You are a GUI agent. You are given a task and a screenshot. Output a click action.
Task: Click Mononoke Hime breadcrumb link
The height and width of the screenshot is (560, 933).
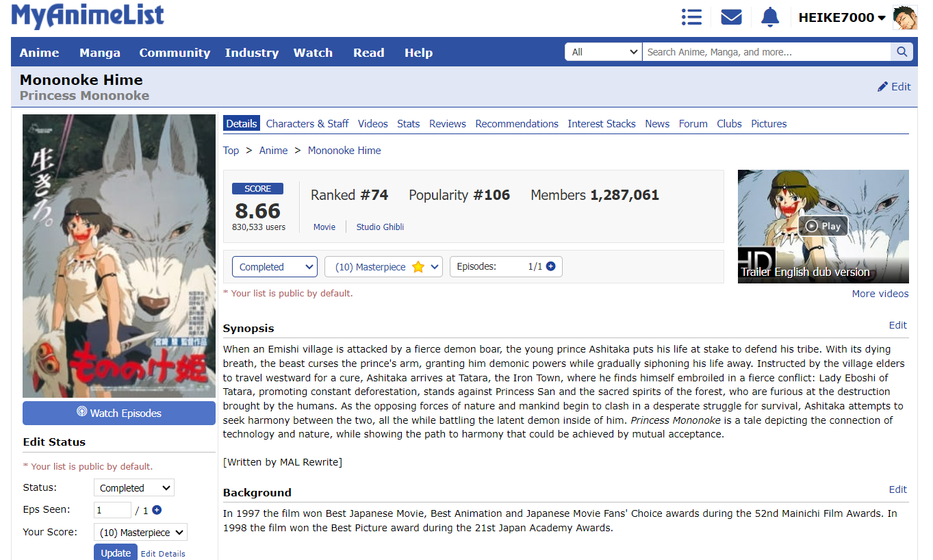pyautogui.click(x=344, y=151)
